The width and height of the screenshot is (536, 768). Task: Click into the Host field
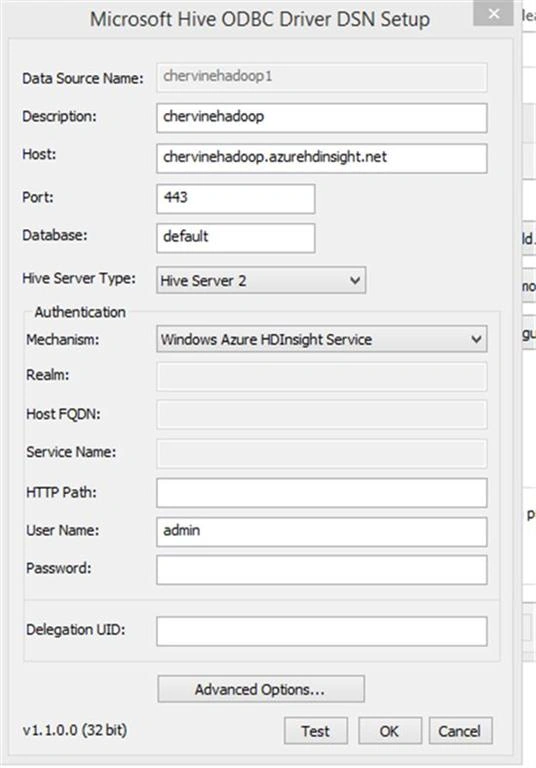click(x=321, y=158)
